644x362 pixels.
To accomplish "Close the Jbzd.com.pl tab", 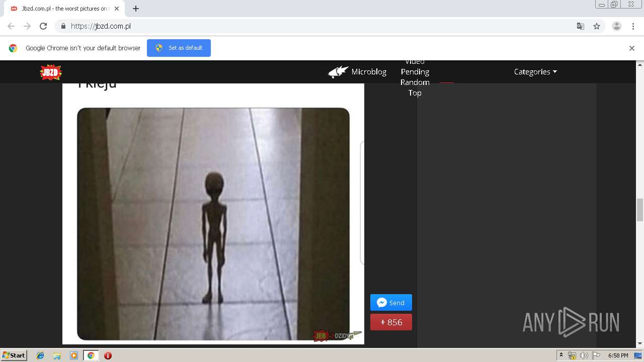I will point(117,9).
